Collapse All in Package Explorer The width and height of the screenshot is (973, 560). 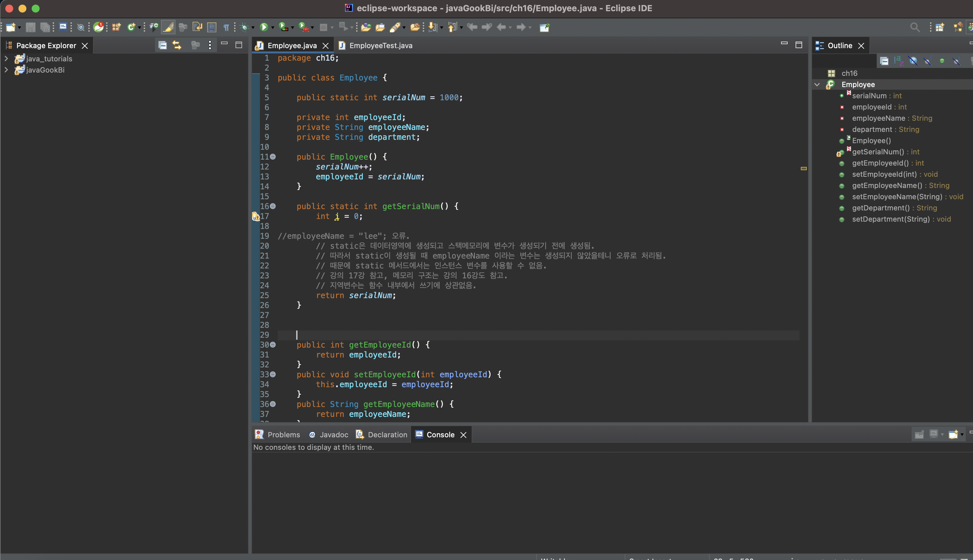pyautogui.click(x=162, y=46)
